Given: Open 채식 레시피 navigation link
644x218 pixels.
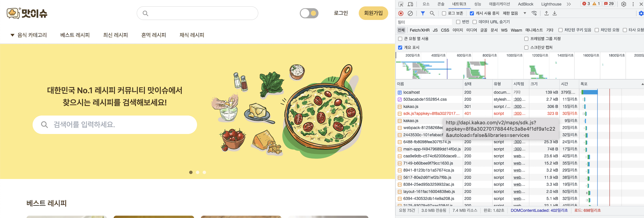Looking at the screenshot, I should [x=192, y=35].
